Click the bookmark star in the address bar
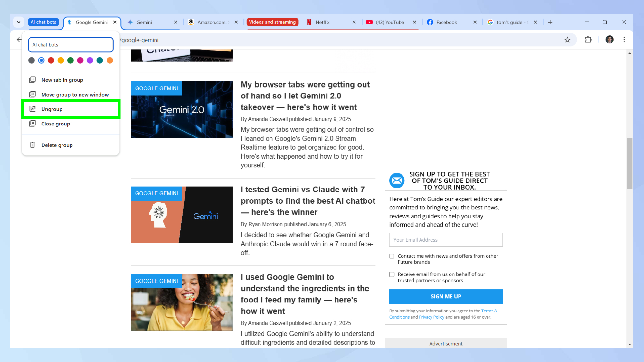 point(567,40)
